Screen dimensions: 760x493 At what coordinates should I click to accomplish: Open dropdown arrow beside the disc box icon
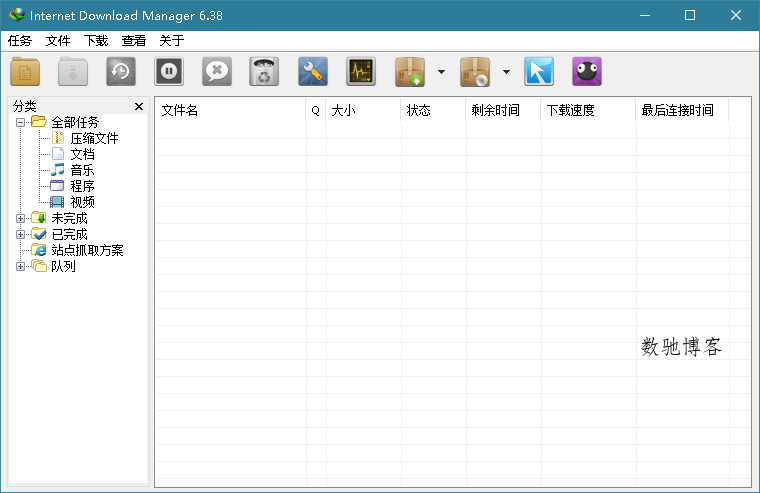point(506,72)
